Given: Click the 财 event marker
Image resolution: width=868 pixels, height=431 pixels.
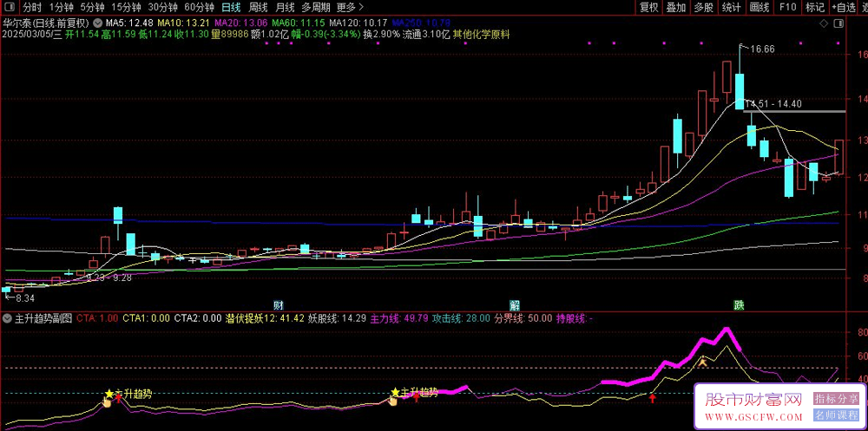Looking at the screenshot, I should coord(279,305).
